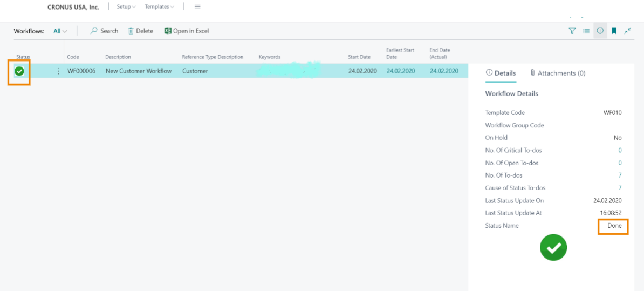Switch to list view layout icon
Viewport: 644px width, 291px height.
click(x=586, y=31)
